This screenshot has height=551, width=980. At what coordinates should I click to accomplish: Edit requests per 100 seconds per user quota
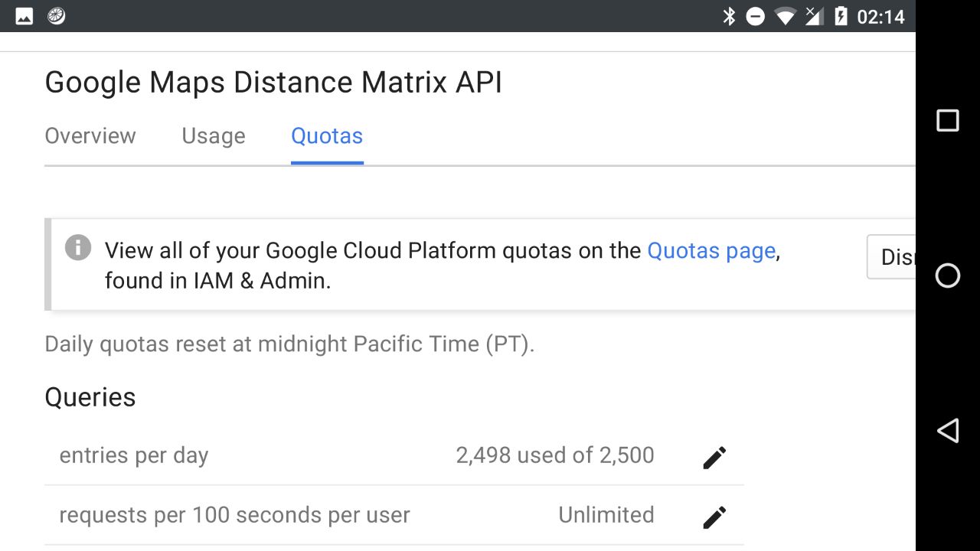[714, 517]
